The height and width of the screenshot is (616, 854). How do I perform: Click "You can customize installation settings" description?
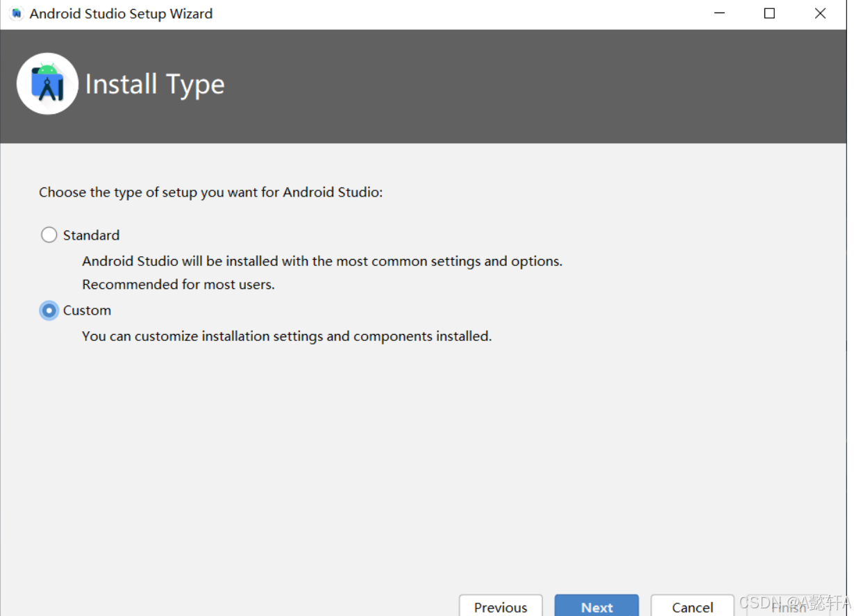point(287,336)
